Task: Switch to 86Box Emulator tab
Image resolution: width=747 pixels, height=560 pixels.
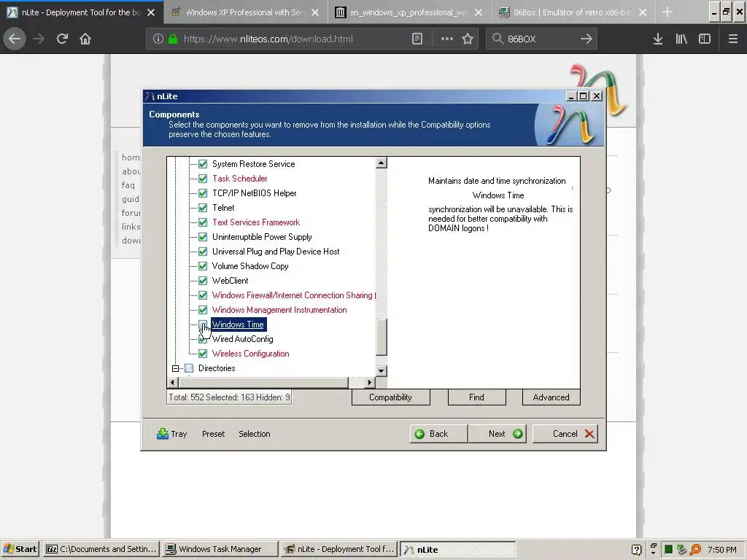Action: coord(573,12)
